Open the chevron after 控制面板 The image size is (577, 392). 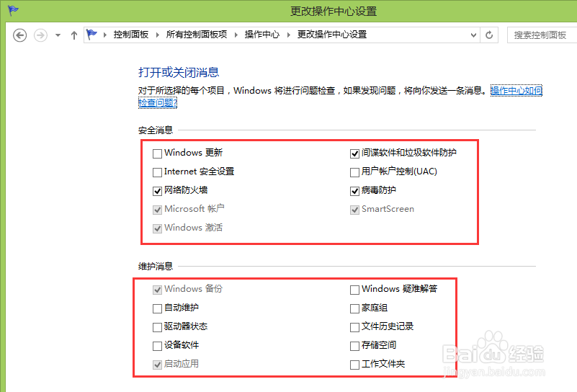pos(158,35)
